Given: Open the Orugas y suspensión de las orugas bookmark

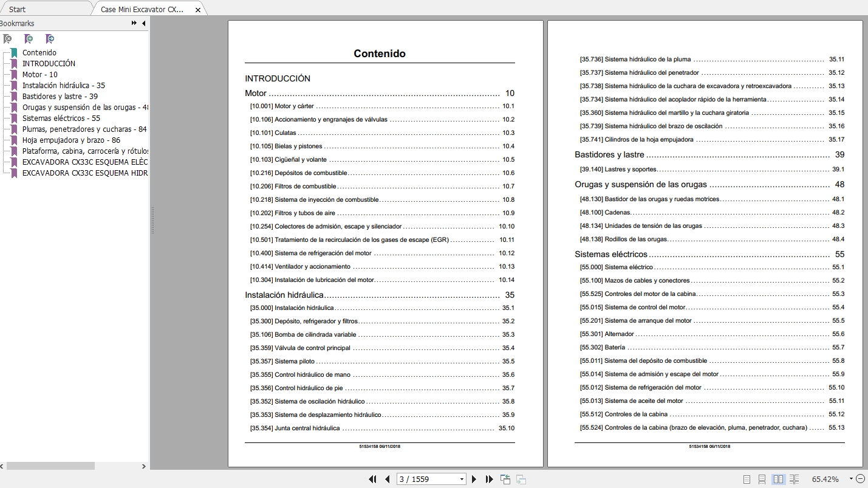Looking at the screenshot, I should coord(85,108).
